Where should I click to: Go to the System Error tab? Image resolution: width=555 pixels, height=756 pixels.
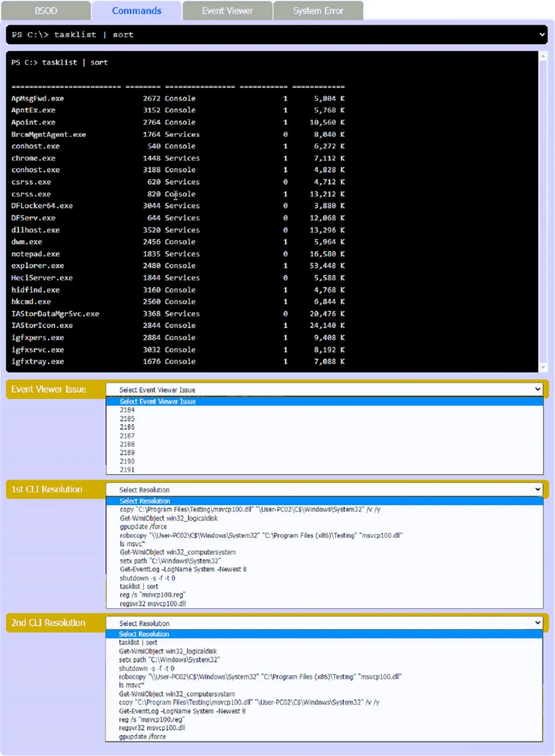click(318, 11)
